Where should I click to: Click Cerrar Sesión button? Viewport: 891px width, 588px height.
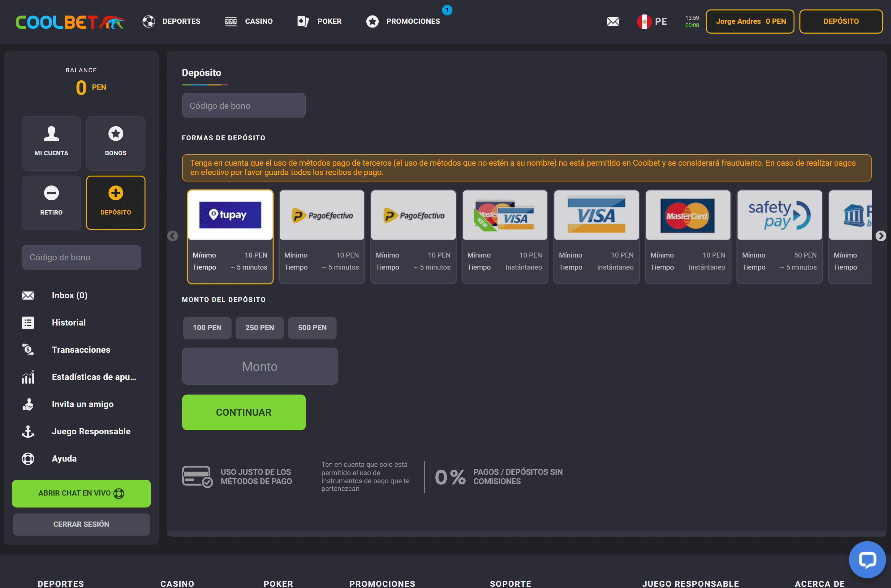pyautogui.click(x=81, y=524)
